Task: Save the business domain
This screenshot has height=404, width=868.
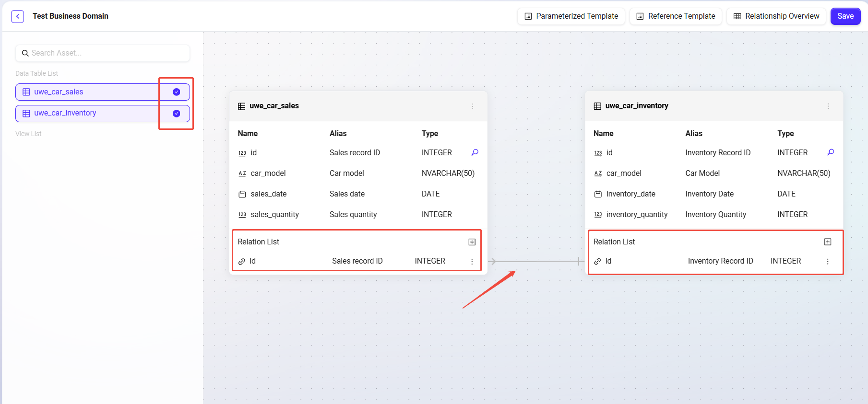Action: 845,16
